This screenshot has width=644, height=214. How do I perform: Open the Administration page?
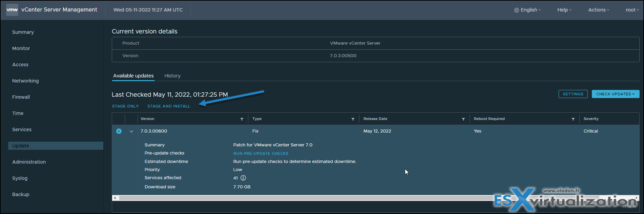(29, 162)
